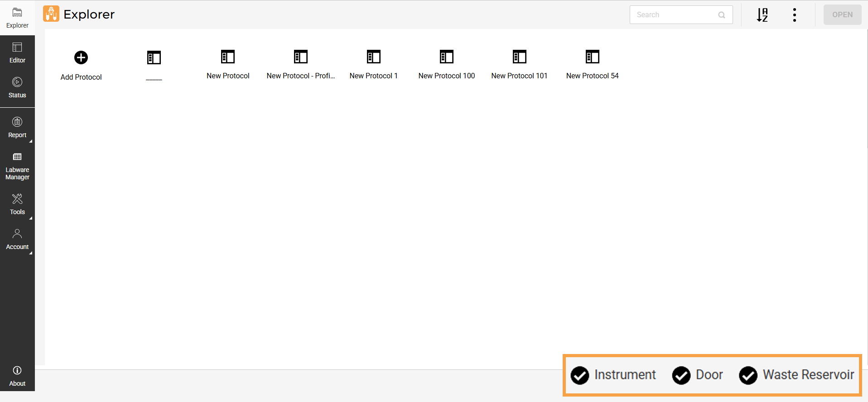868x402 pixels.
Task: Select the New Protocol 54 file icon
Action: (592, 57)
